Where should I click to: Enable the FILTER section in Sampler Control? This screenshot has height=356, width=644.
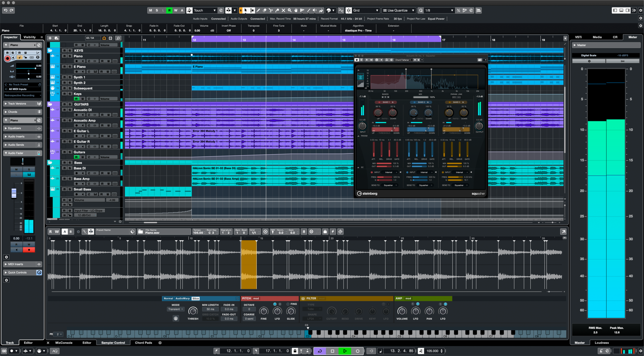click(303, 298)
